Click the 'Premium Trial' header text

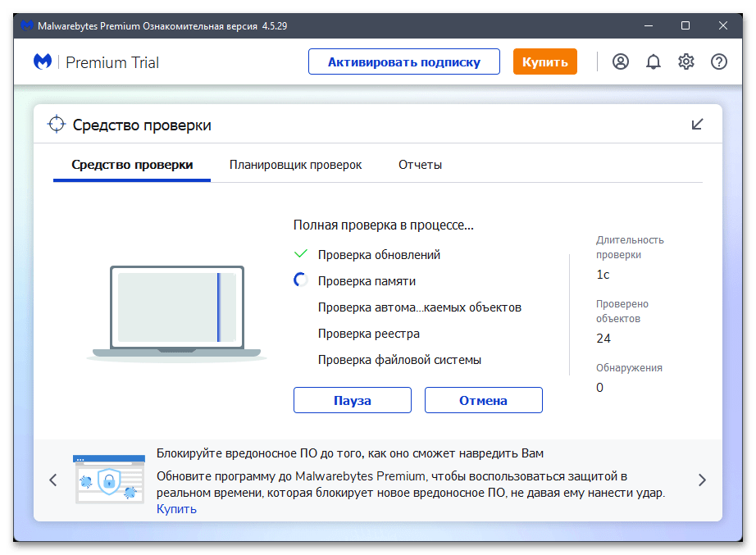pyautogui.click(x=112, y=62)
